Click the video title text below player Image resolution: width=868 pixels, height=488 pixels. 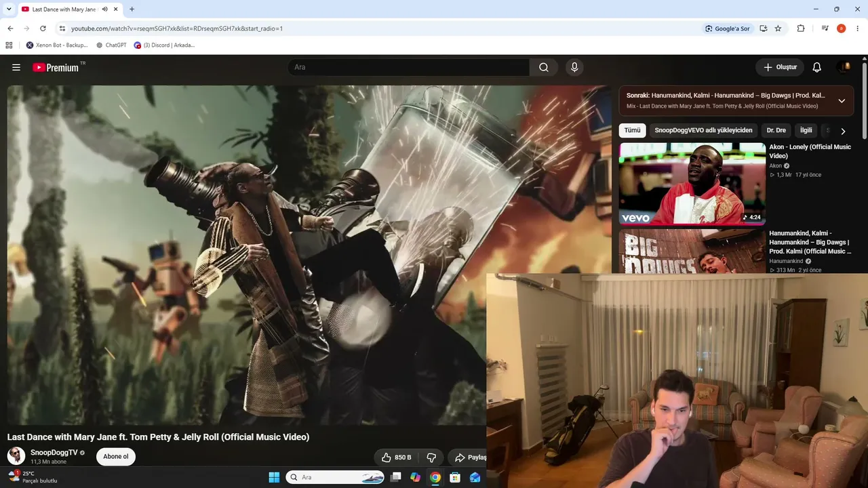coord(158,437)
